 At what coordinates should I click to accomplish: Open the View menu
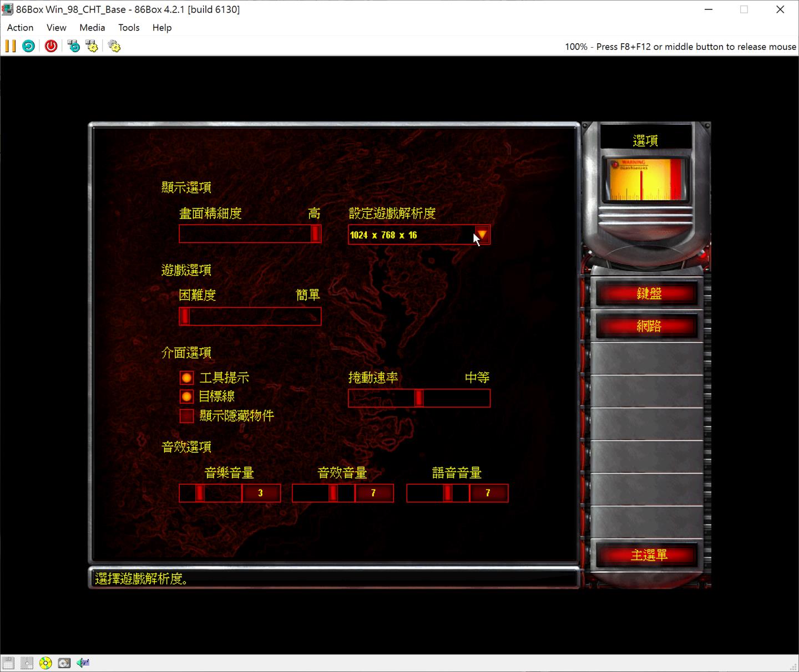[x=56, y=27]
